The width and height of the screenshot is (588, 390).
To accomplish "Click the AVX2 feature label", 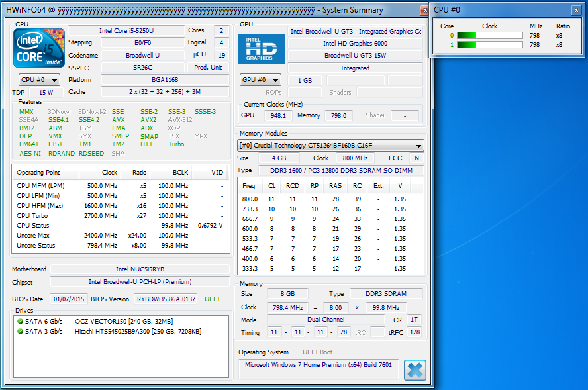I will 148,120.
